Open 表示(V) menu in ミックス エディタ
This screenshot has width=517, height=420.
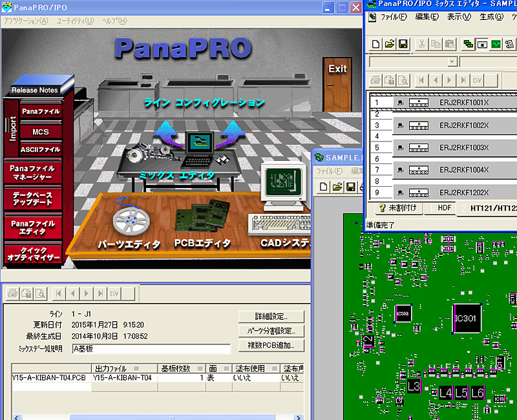pyautogui.click(x=459, y=17)
